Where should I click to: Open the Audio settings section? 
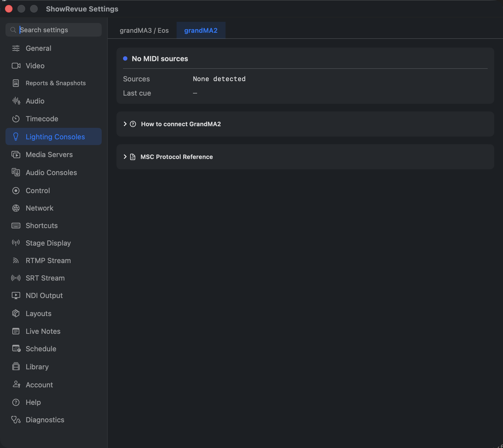tap(53, 101)
